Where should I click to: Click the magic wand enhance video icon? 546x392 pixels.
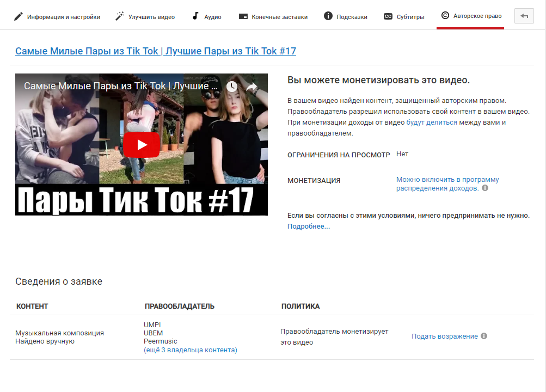(120, 16)
